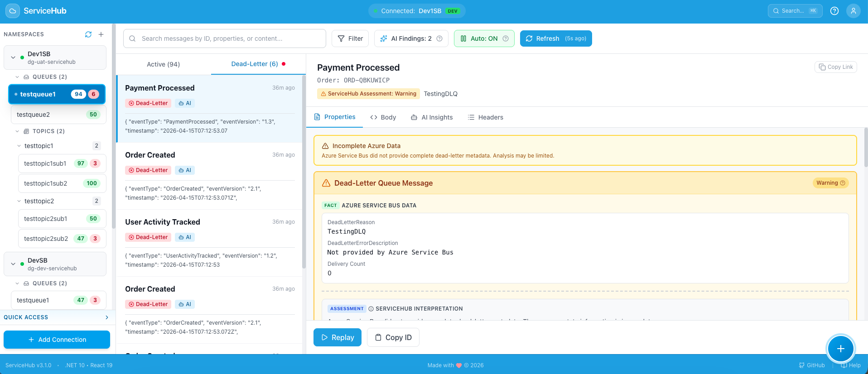
Task: Toggle Auto refresh ON button
Action: tap(484, 38)
